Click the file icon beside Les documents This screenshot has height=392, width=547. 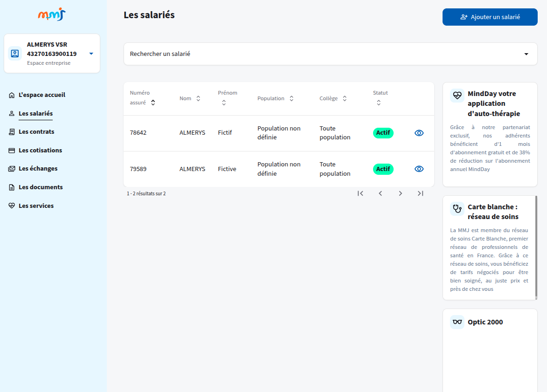tap(12, 187)
